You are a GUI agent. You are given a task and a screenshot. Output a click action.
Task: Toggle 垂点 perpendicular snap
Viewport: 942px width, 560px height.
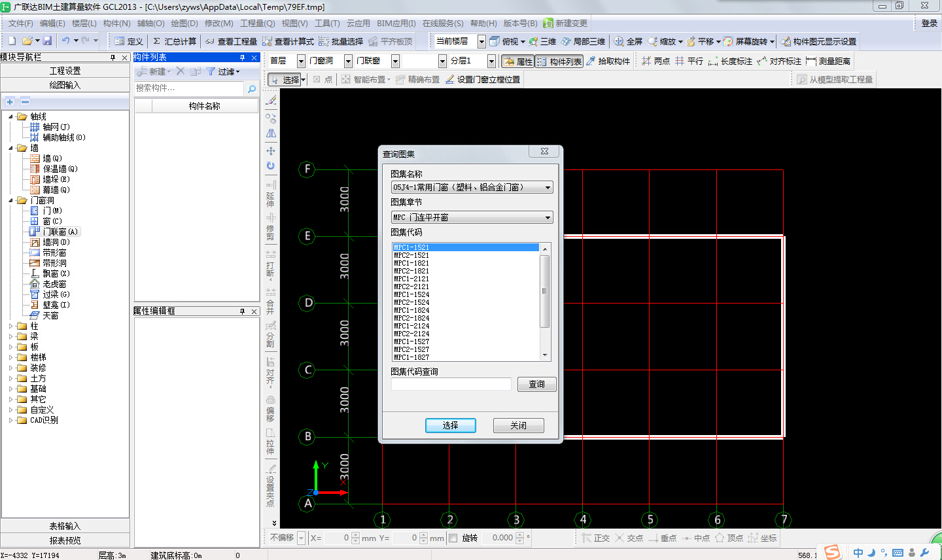[x=662, y=538]
